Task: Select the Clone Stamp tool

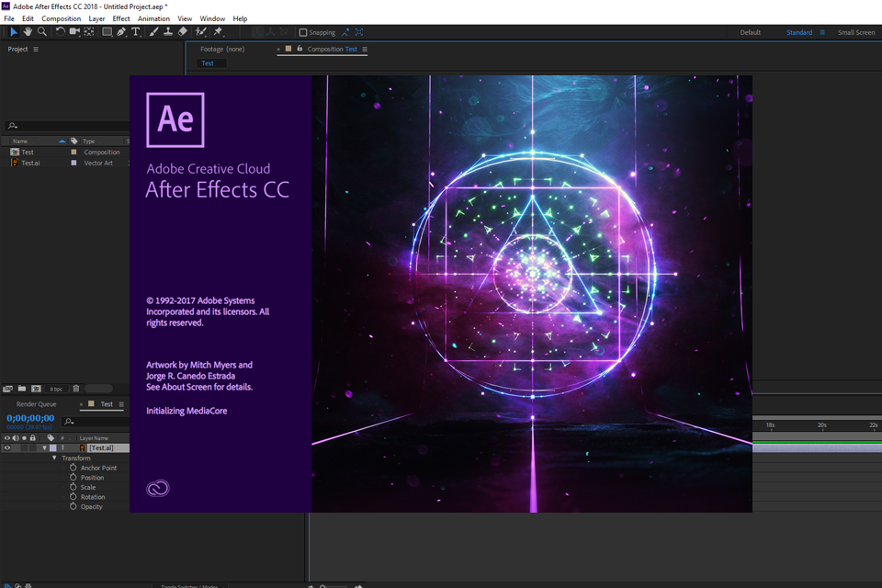Action: tap(167, 32)
